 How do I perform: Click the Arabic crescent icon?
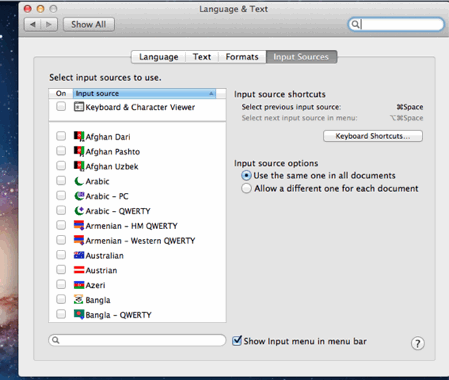coord(79,181)
